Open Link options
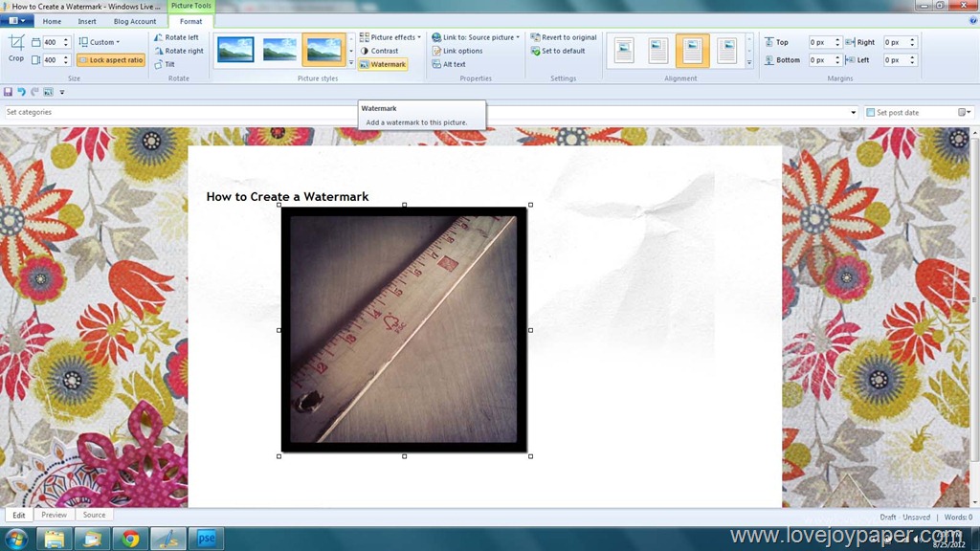This screenshot has width=980, height=551. tap(457, 51)
